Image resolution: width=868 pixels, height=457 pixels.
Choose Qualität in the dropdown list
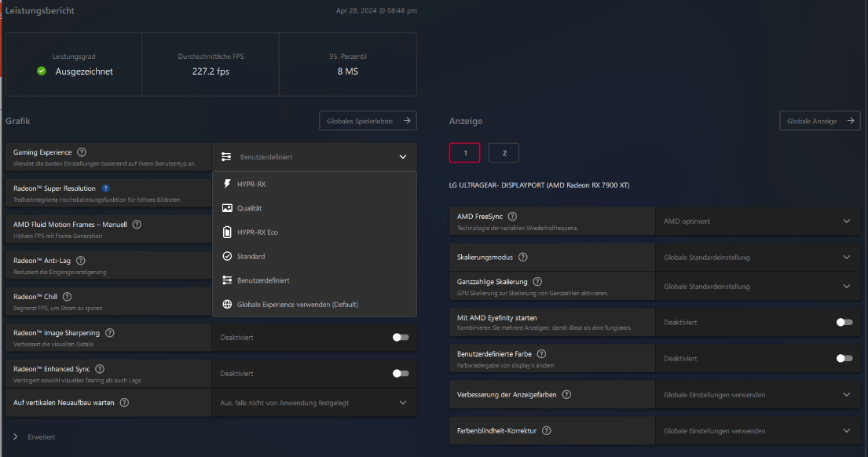click(314, 208)
